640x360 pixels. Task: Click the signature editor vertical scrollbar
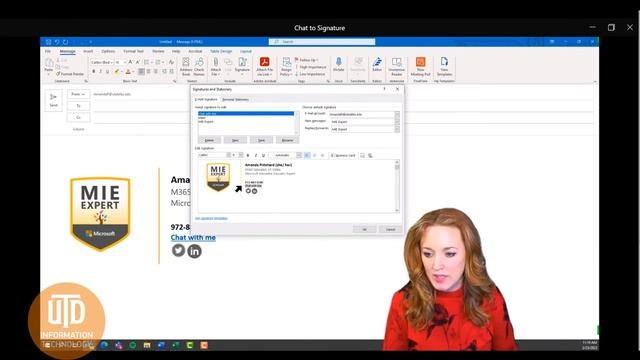[397, 186]
